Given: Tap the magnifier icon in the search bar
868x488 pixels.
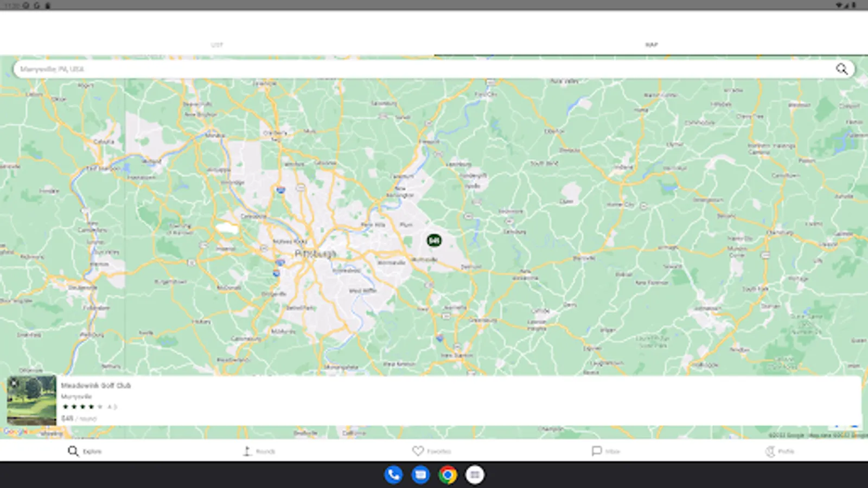Looking at the screenshot, I should [841, 69].
